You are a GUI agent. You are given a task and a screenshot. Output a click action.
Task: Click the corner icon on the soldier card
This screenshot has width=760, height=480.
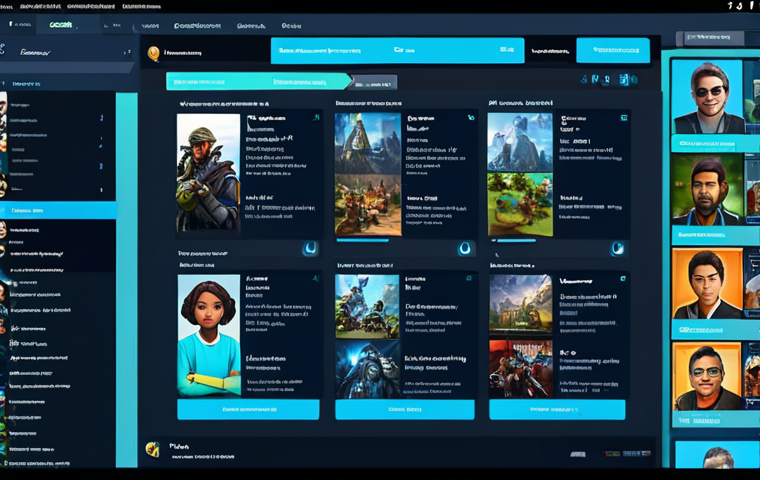click(317, 117)
